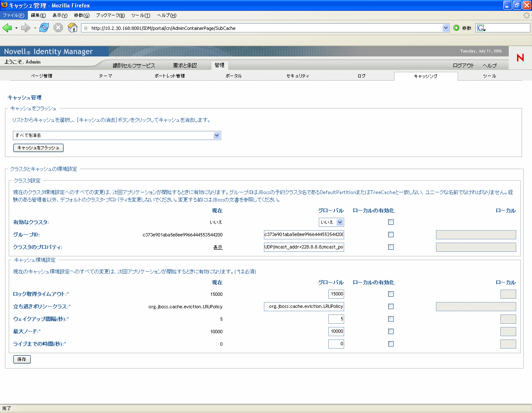Image resolution: width=532 pixels, height=413 pixels.
Task: Click the red Novell N logo
Action: click(520, 58)
